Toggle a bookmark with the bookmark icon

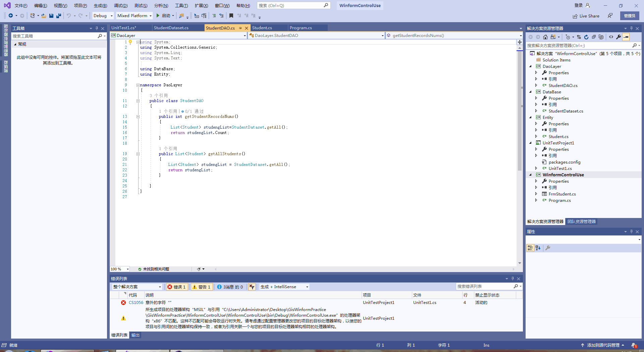click(x=231, y=15)
